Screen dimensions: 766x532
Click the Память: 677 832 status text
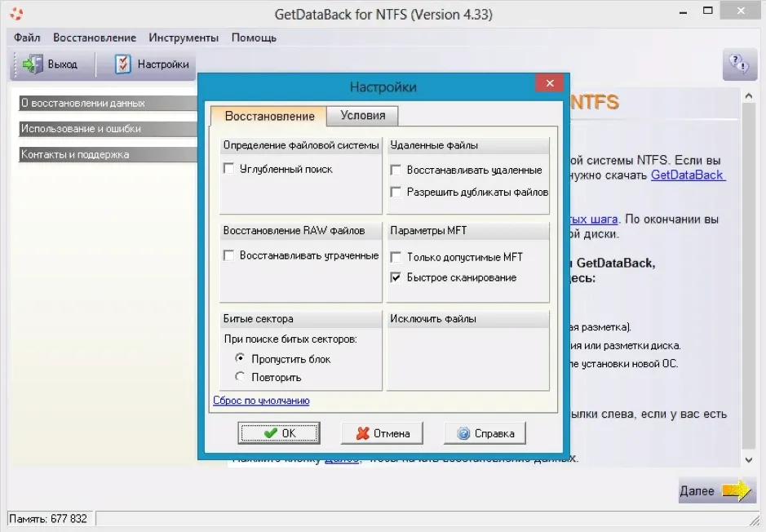click(48, 519)
